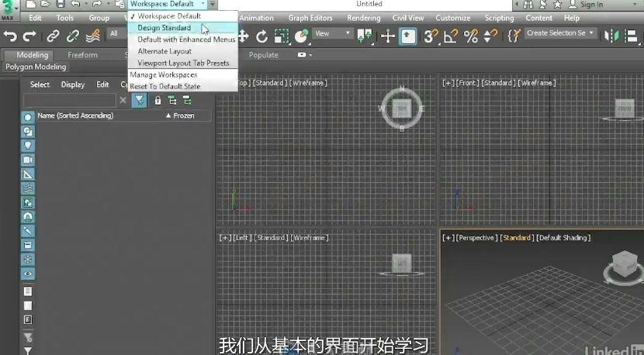
Task: Open the 3ds Max application menu logo
Action: click(x=9, y=10)
